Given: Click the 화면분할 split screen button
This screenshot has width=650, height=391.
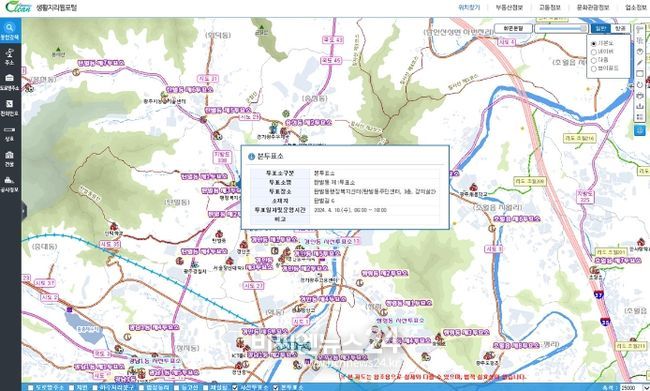Looking at the screenshot, I should [x=513, y=28].
